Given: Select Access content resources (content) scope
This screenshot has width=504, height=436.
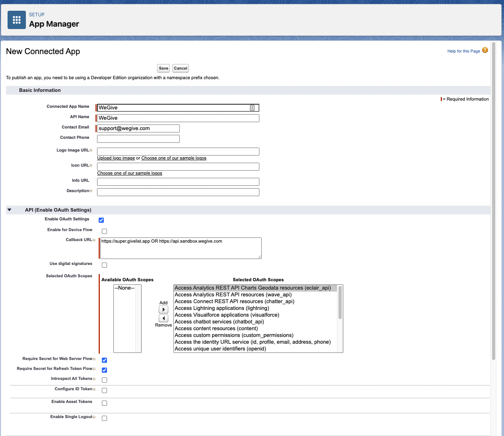Looking at the screenshot, I should [x=255, y=329].
